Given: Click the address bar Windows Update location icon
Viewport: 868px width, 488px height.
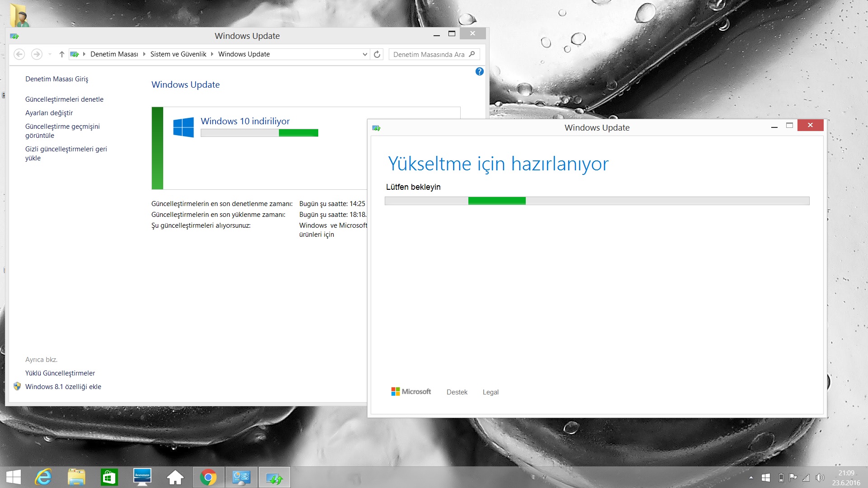Looking at the screenshot, I should point(75,54).
